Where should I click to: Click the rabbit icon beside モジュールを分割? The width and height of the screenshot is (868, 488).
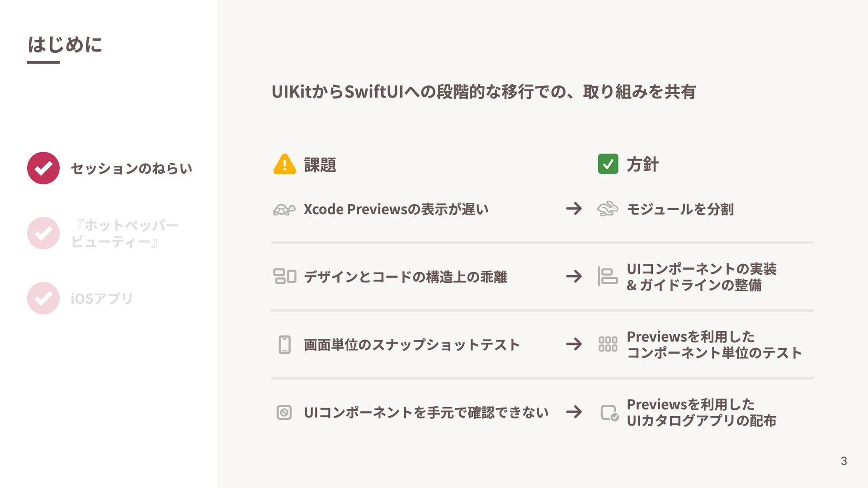pos(608,209)
